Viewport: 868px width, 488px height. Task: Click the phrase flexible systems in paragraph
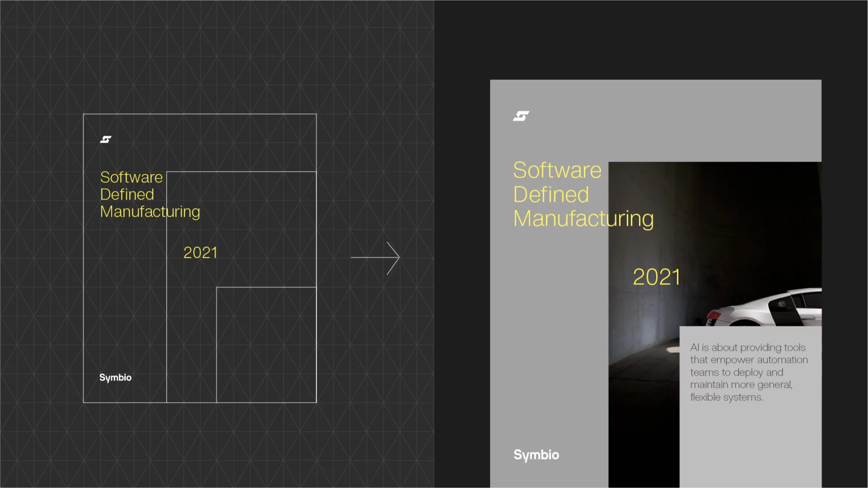coord(726,397)
